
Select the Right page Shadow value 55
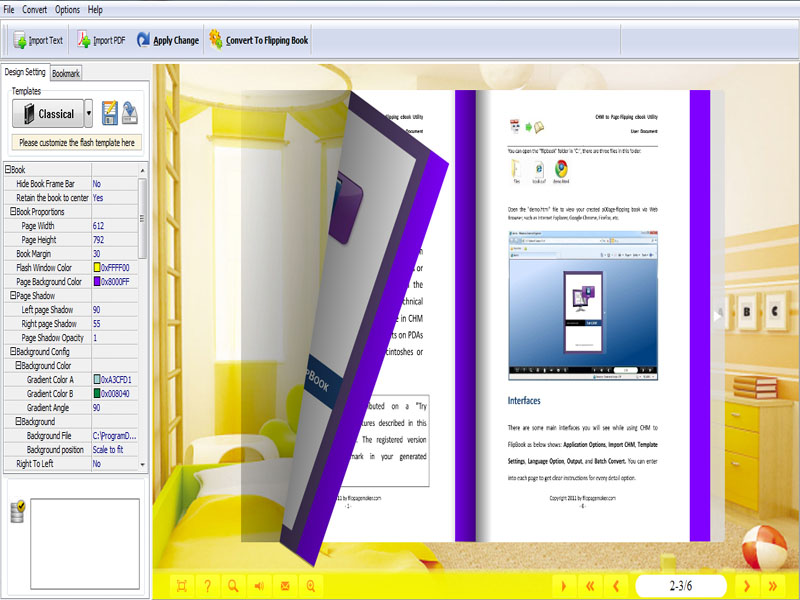[x=114, y=323]
